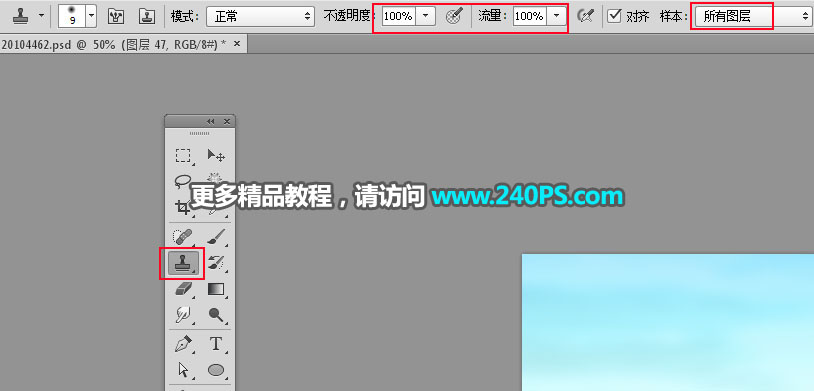814x391 pixels.
Task: Select the Spot Healing Brush tool
Action: [x=183, y=237]
